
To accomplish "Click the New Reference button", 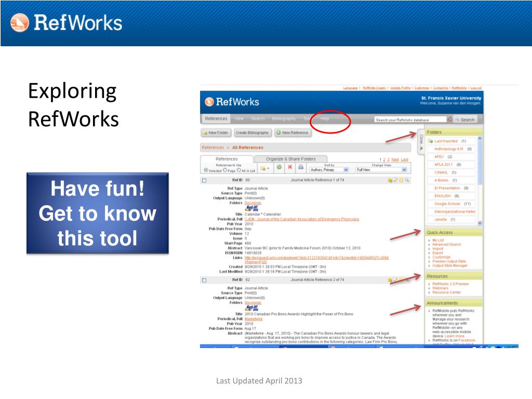I will (292, 132).
